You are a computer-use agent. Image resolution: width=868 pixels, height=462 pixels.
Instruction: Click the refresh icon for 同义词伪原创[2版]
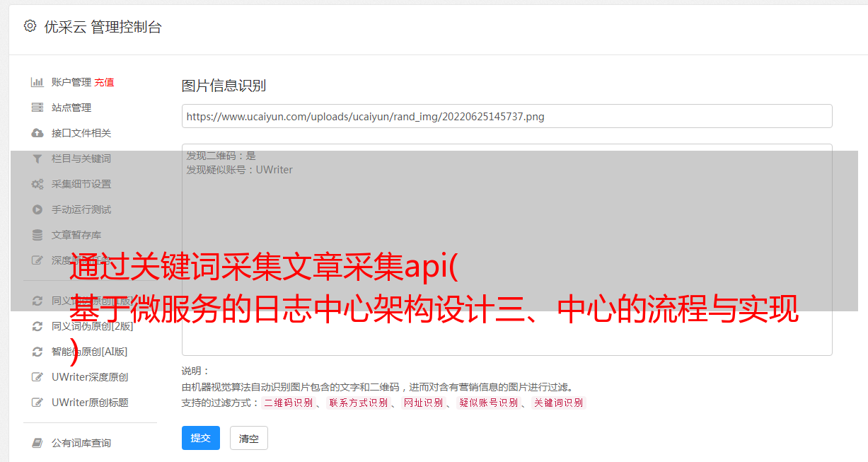37,326
